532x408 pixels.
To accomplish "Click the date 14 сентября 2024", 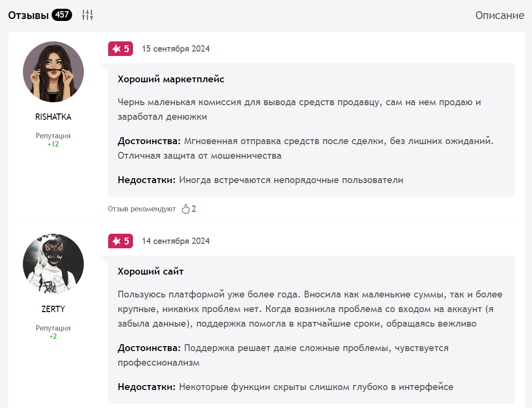I will 176,241.
